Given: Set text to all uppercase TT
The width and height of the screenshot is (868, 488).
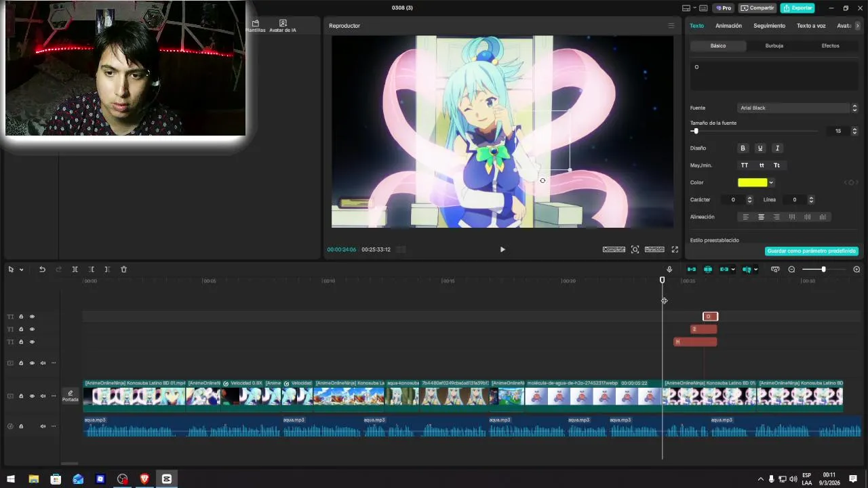Looking at the screenshot, I should coord(745,165).
